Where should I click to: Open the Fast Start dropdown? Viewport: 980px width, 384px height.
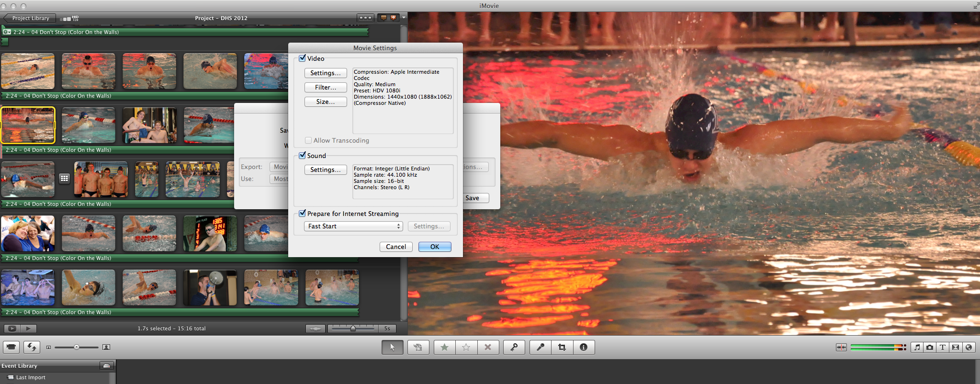pyautogui.click(x=353, y=226)
